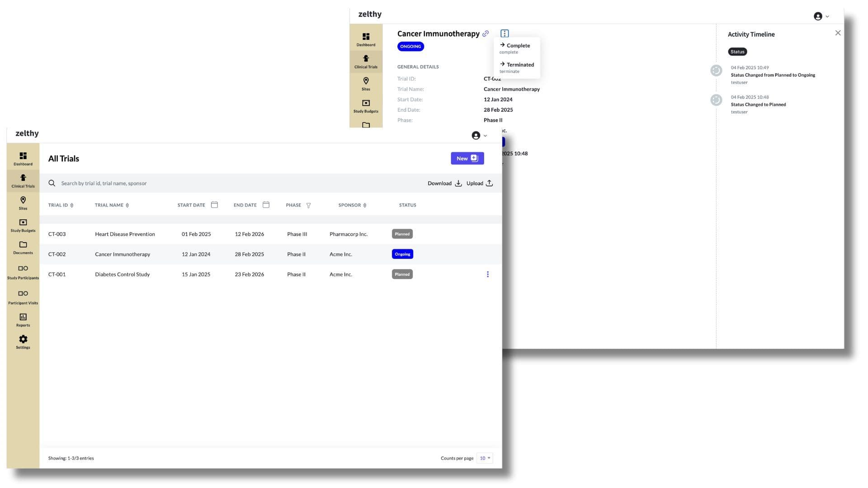The image size is (868, 488).
Task: Sort table by Trial ID
Action: coord(72,205)
